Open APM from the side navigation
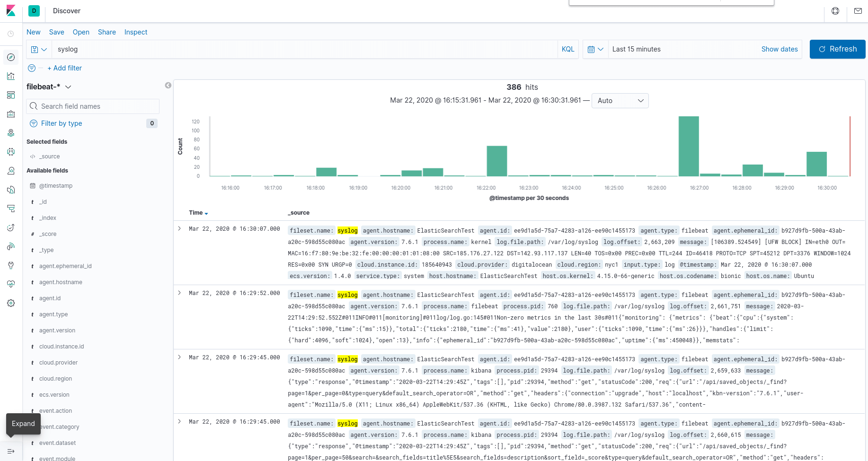Image resolution: width=868 pixels, height=461 pixels. coord(11,209)
